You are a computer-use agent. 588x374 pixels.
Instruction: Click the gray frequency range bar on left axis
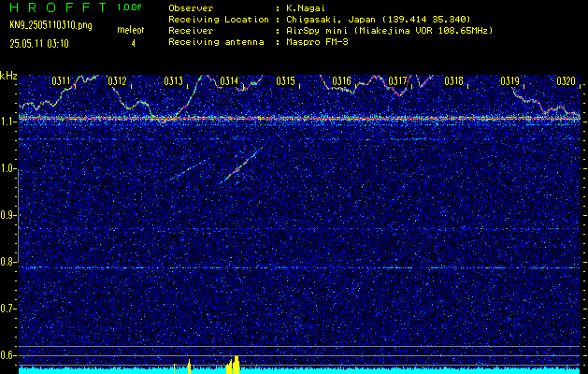pyautogui.click(x=18, y=216)
